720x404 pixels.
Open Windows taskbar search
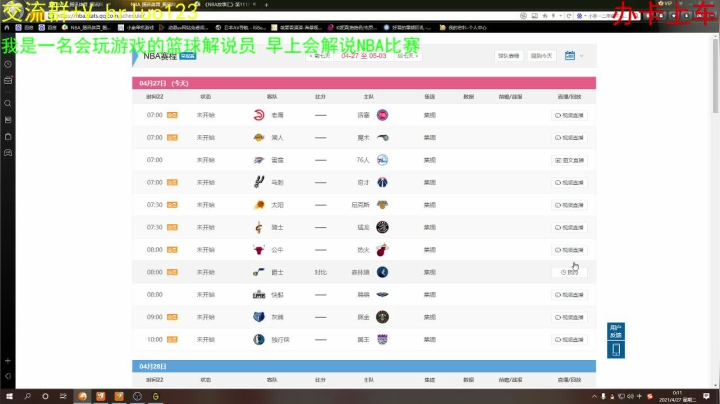click(27, 396)
